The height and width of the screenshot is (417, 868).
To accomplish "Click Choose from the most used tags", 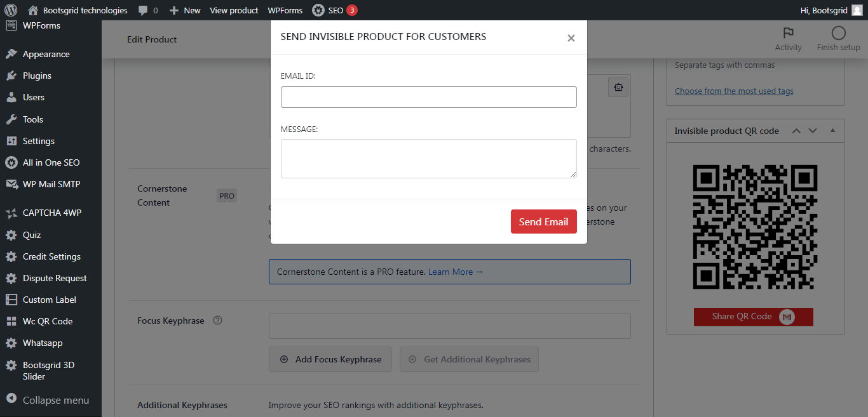I will point(734,91).
